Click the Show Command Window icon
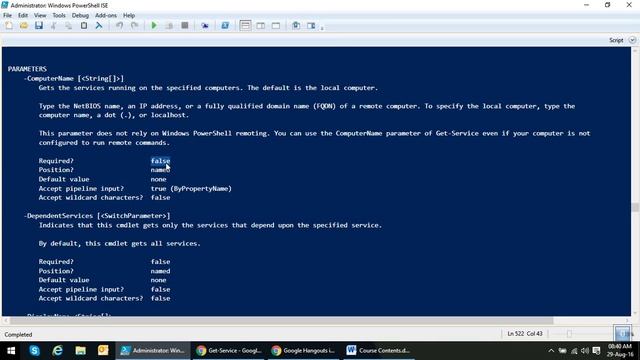 pyautogui.click(x=296, y=25)
